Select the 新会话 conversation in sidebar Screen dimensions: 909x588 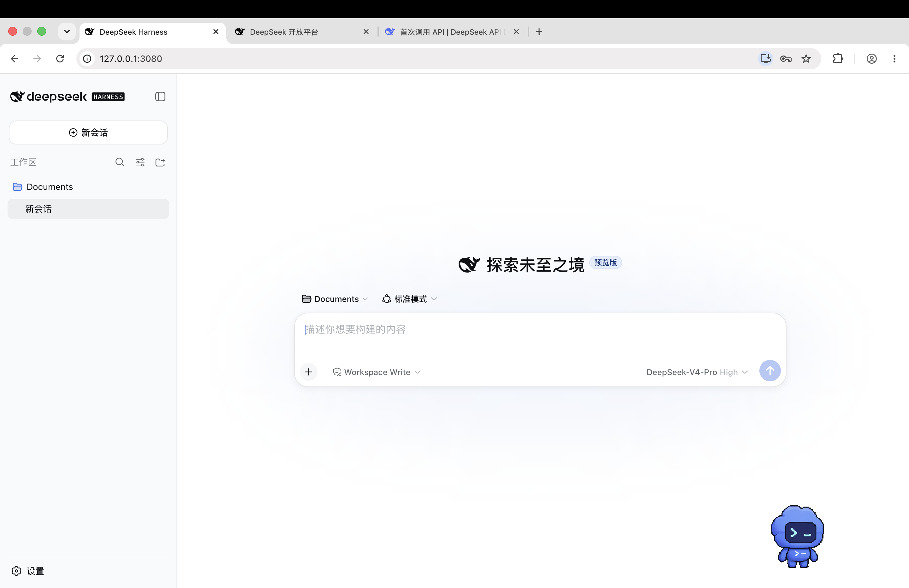(88, 209)
